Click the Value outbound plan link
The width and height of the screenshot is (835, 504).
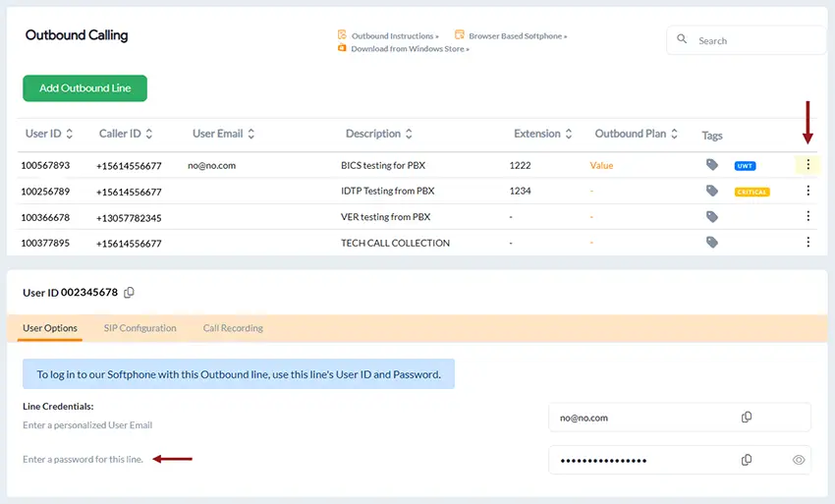[601, 166]
